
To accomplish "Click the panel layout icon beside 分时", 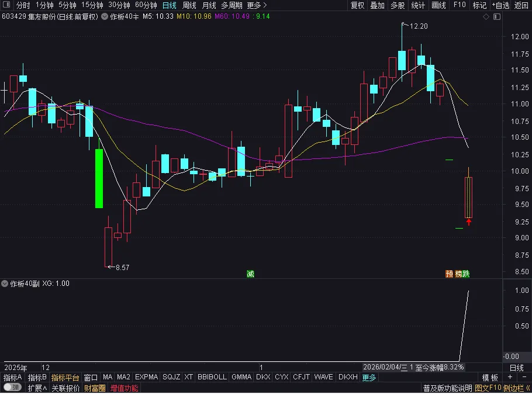I will 6,5.
